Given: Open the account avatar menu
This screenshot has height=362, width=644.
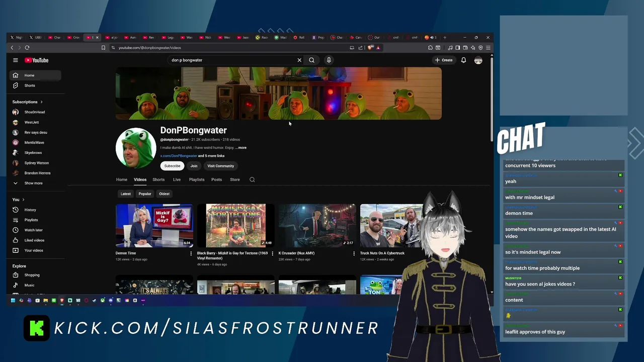Looking at the screenshot, I should point(478,60).
